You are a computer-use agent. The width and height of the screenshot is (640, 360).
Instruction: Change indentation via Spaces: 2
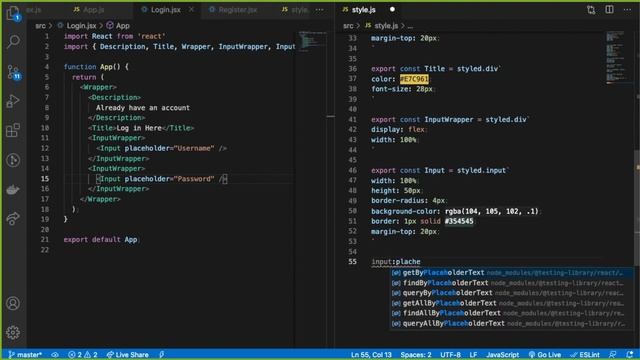click(x=416, y=355)
